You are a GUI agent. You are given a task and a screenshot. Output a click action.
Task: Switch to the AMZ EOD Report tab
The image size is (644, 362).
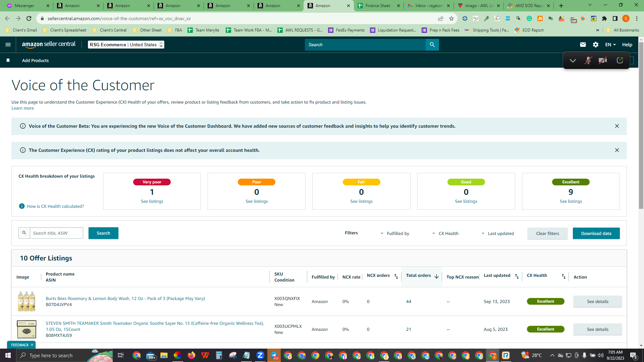529,6
